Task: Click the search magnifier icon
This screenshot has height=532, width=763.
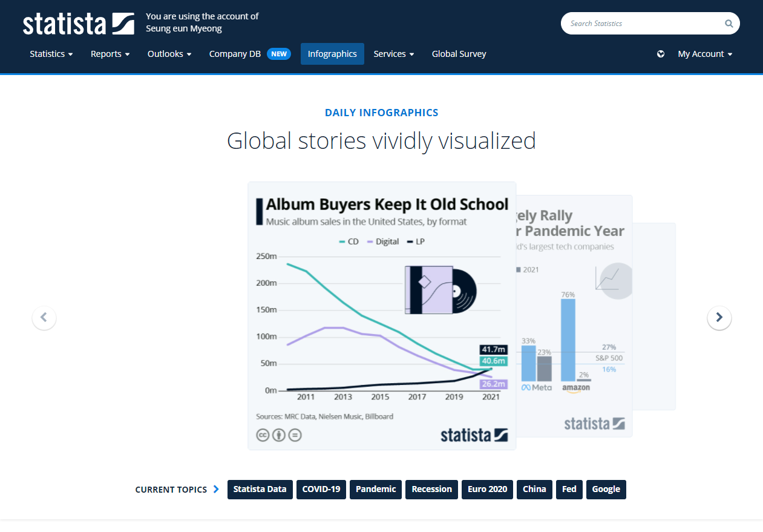Action: click(x=729, y=24)
